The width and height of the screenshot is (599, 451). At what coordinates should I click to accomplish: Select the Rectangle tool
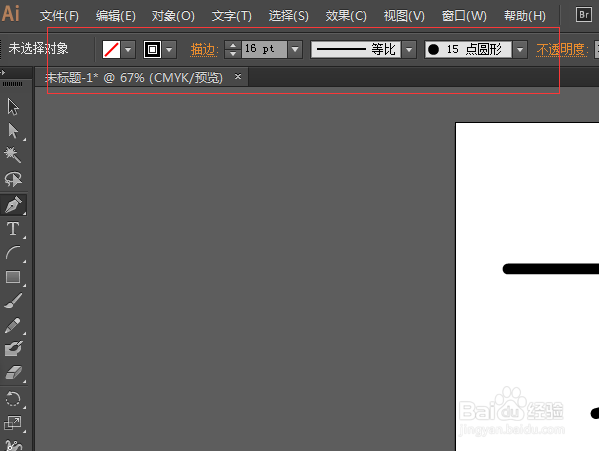pyautogui.click(x=13, y=277)
